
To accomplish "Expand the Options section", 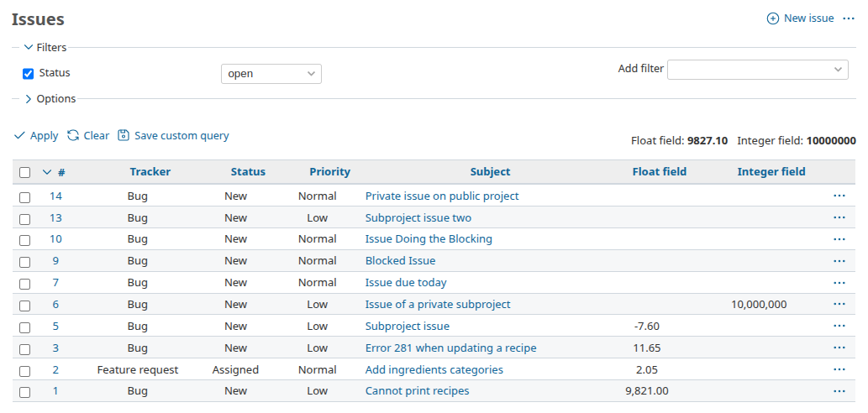I will pyautogui.click(x=29, y=99).
